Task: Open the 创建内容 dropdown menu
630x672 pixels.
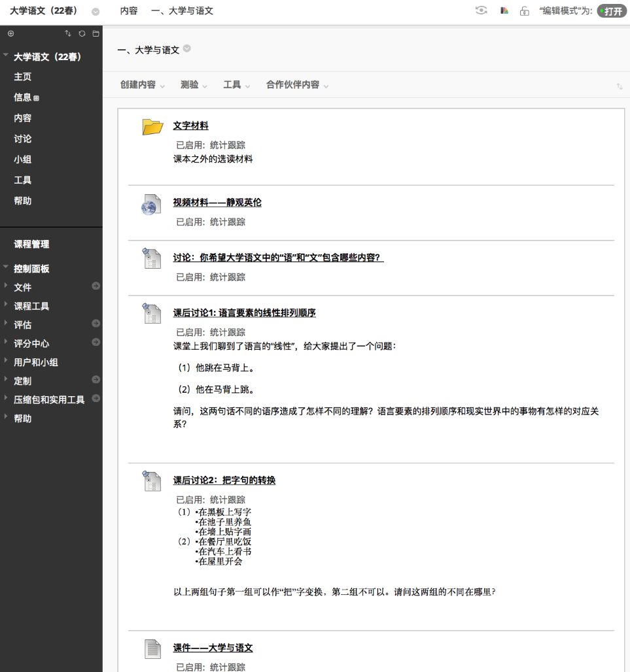Action: (x=142, y=85)
